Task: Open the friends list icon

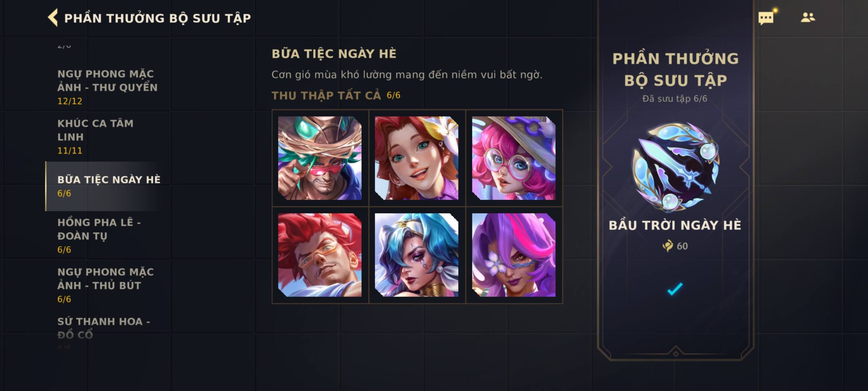Action: [808, 17]
